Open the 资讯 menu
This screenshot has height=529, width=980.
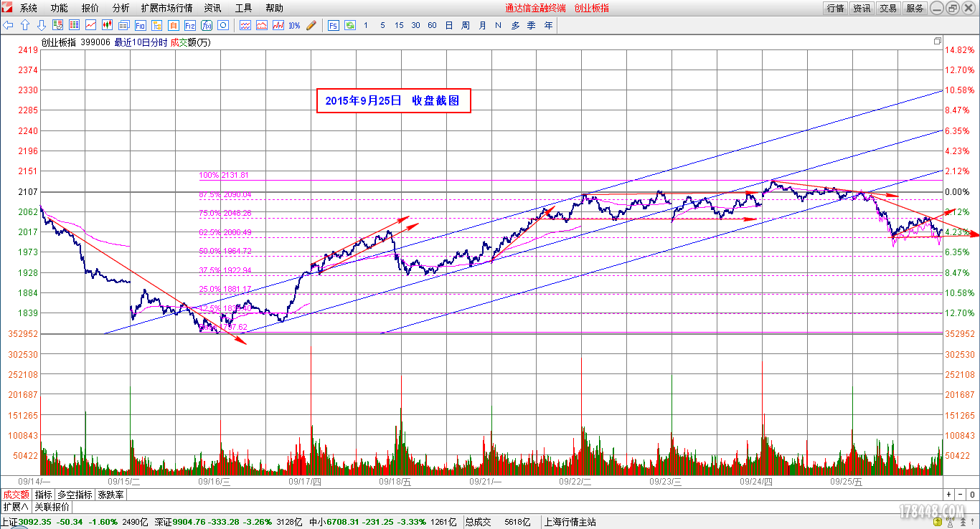[212, 8]
